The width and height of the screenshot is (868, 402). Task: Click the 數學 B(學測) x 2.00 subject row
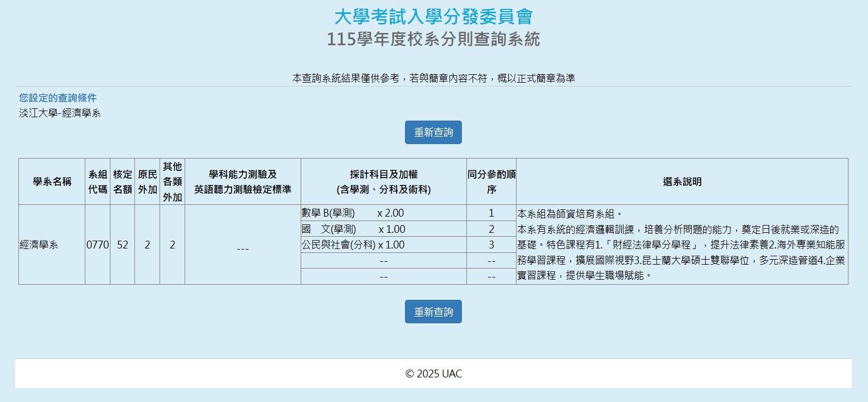(x=352, y=213)
